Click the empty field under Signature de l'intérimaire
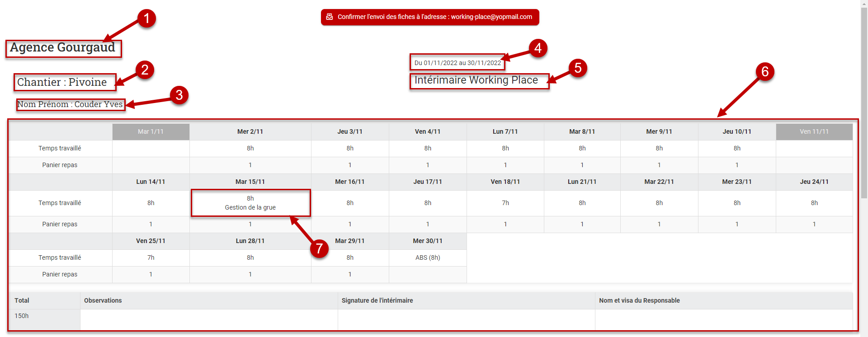Image resolution: width=868 pixels, height=337 pixels. coord(466,319)
